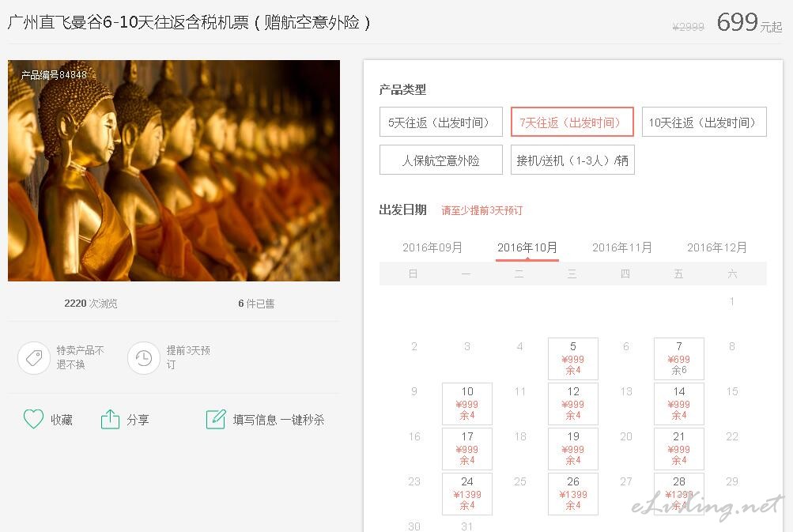793x532 pixels.
Task: Pick October 7 departure at ¥699
Action: click(678, 359)
